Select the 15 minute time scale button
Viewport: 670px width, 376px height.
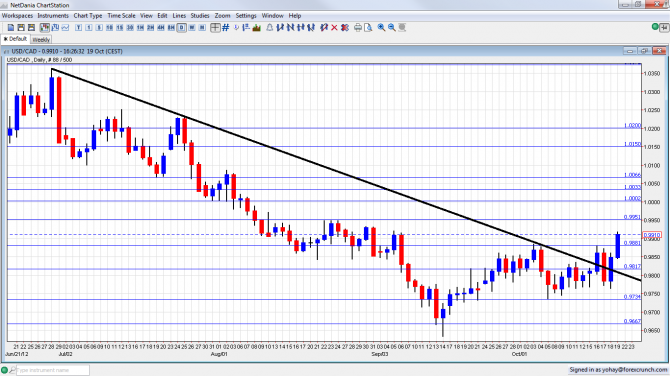120,27
